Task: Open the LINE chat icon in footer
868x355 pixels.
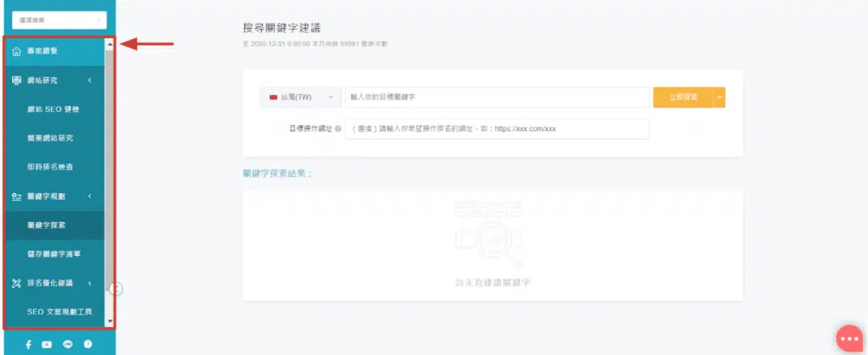Action: [x=67, y=344]
